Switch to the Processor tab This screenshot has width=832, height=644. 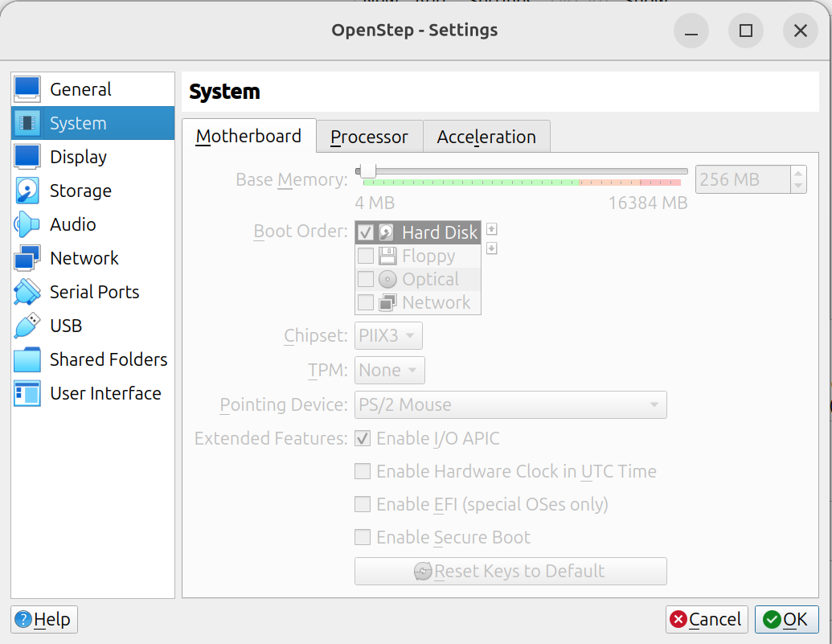[369, 137]
